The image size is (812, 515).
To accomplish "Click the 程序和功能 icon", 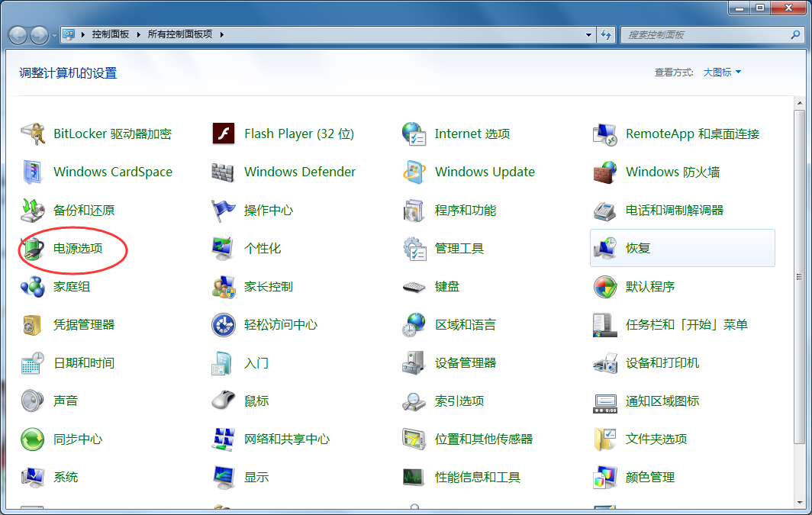I will (414, 210).
